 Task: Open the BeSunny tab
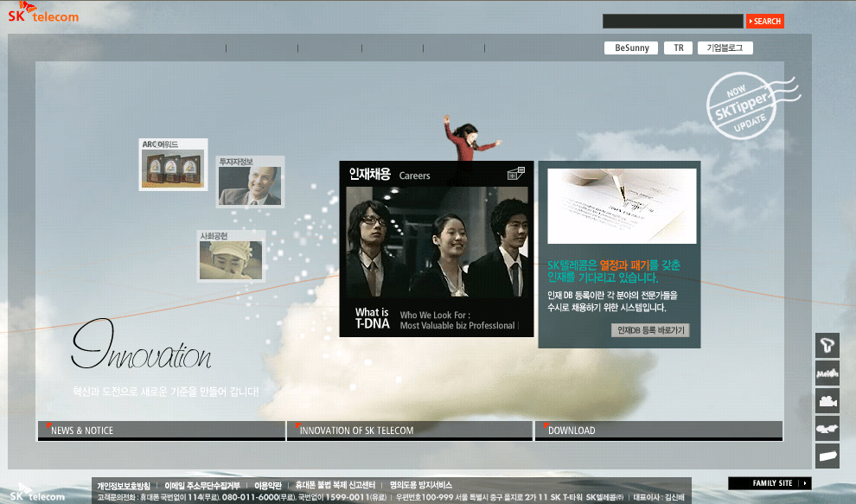[631, 48]
